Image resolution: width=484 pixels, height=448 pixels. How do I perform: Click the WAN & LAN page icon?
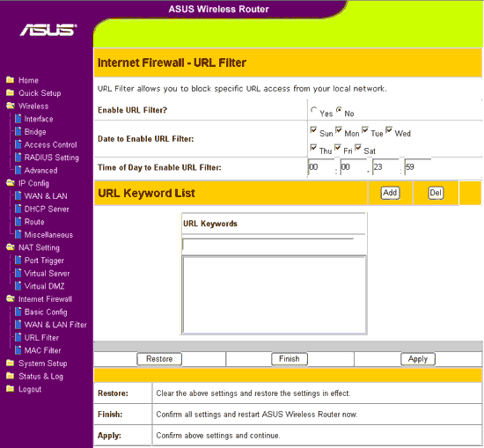pos(18,195)
